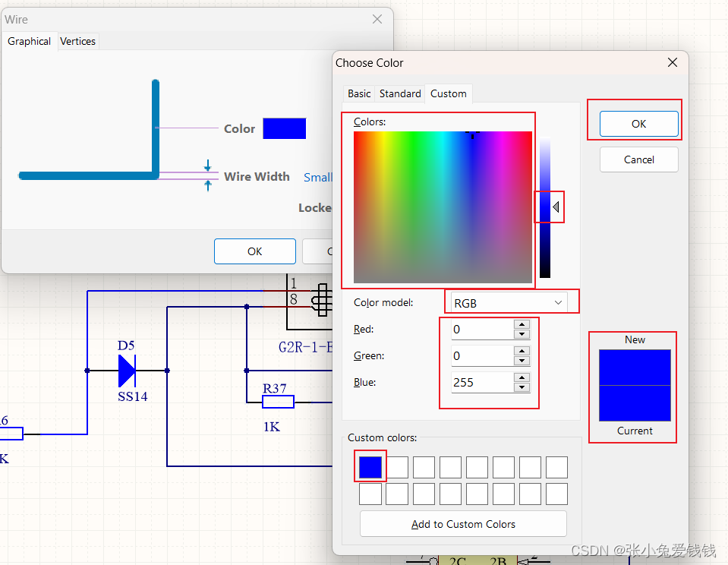The width and height of the screenshot is (728, 565).
Task: Click the luminance slider arrow marker
Action: coord(556,207)
